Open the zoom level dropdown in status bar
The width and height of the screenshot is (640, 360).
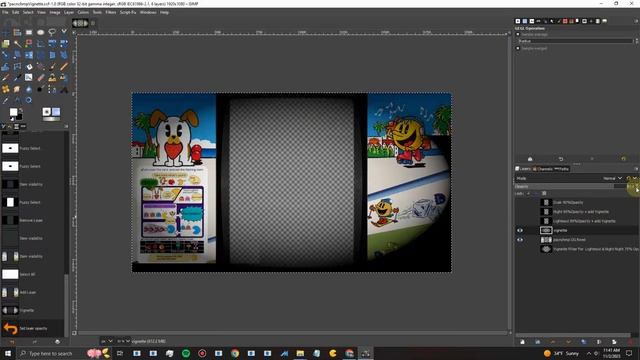123,341
